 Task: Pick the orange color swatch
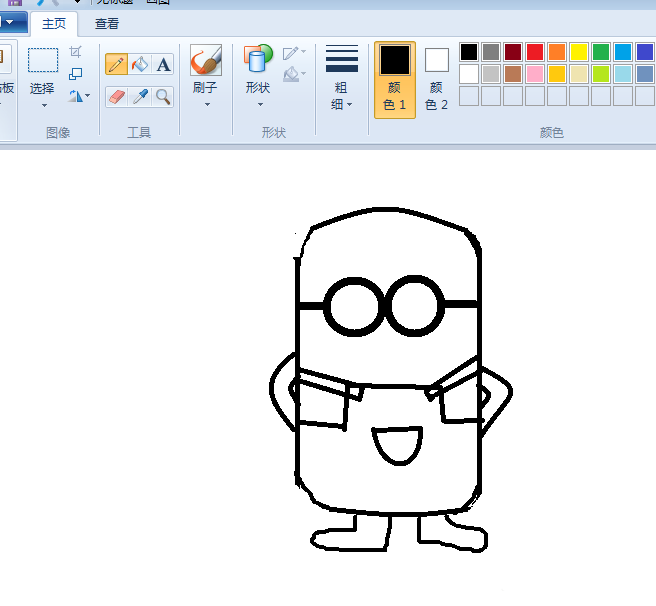click(557, 52)
